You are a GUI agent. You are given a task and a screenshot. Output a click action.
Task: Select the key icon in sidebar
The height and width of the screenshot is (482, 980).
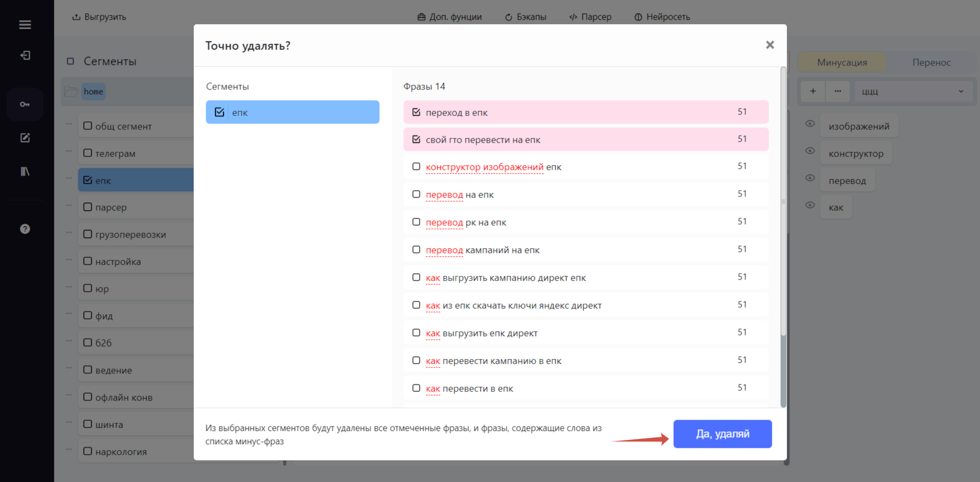(25, 104)
